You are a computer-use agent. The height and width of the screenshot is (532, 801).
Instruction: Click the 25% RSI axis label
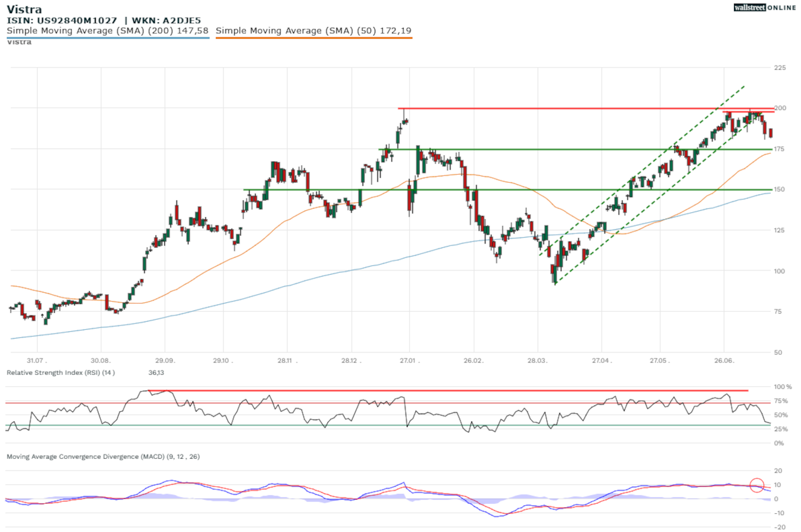782,429
